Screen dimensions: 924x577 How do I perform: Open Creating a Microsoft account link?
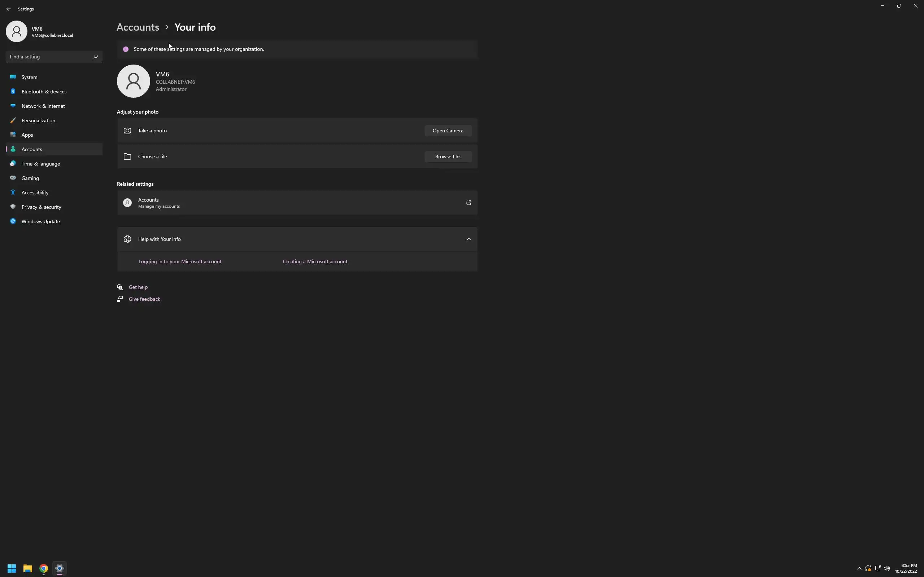coord(315,261)
